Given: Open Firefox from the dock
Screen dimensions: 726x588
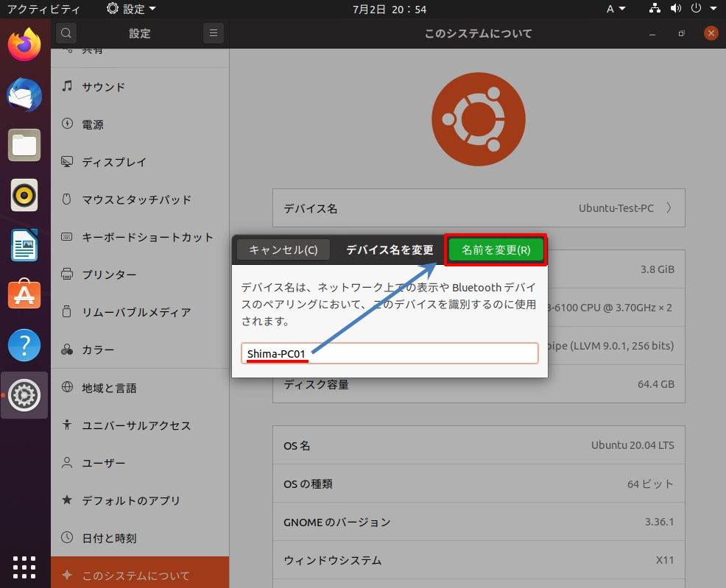Looking at the screenshot, I should point(24,44).
